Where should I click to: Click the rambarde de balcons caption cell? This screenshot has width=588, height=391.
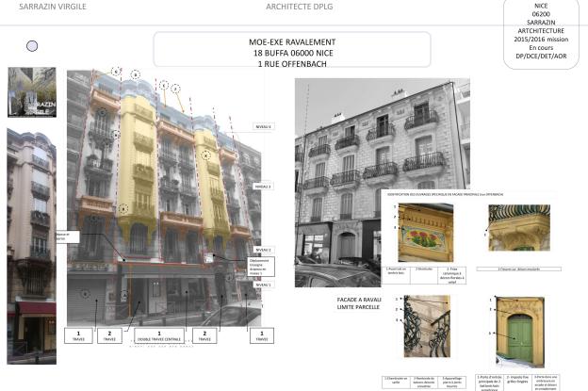[424, 383]
